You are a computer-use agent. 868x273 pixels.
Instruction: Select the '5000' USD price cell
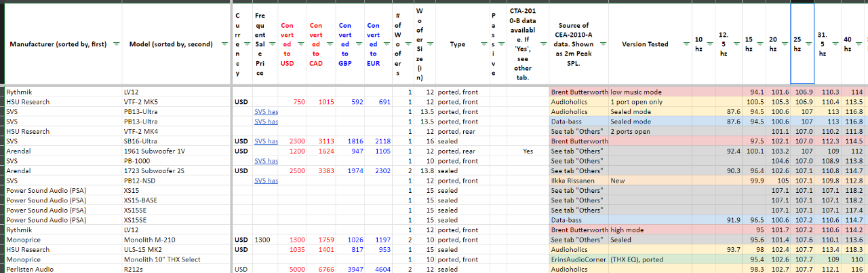292,269
